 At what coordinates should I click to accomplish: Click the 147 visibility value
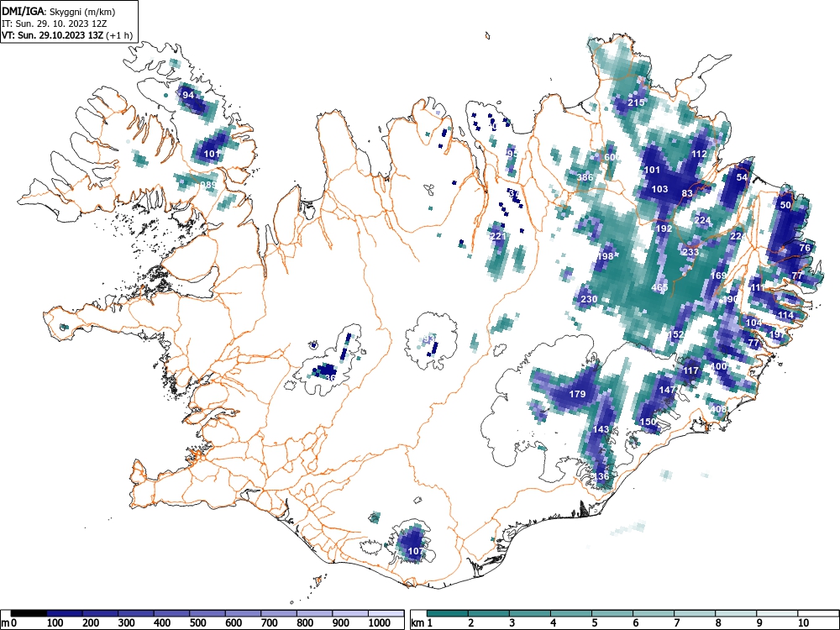point(667,390)
